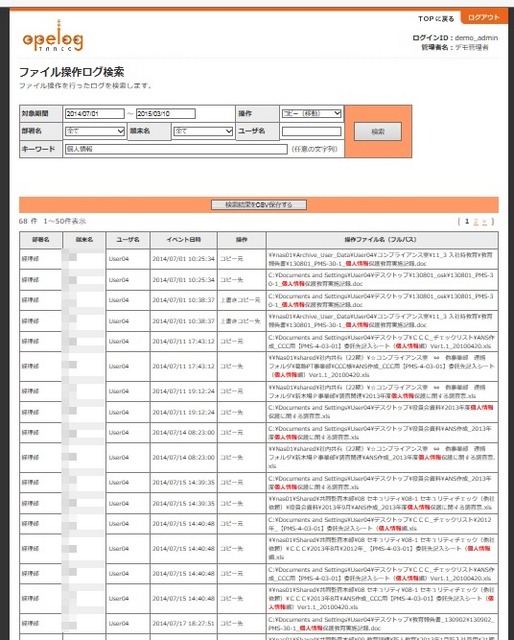Select コピー先 cell at 2014/07/01 10:25:34

point(242,280)
